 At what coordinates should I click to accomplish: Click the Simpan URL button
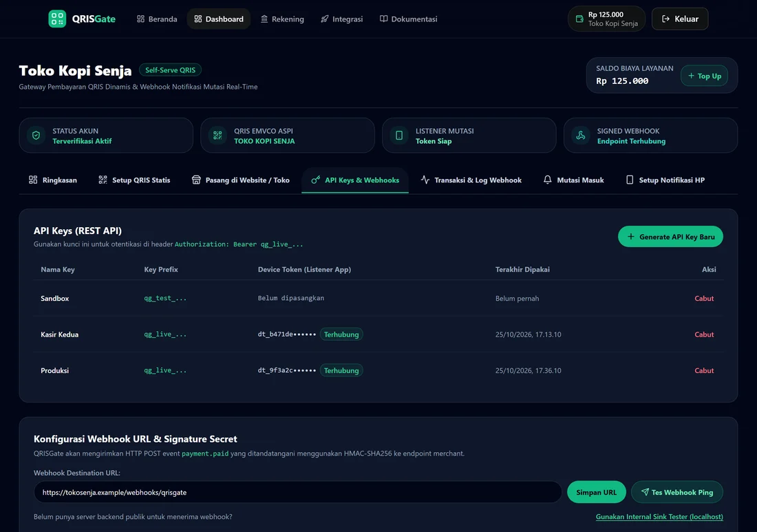coord(596,492)
